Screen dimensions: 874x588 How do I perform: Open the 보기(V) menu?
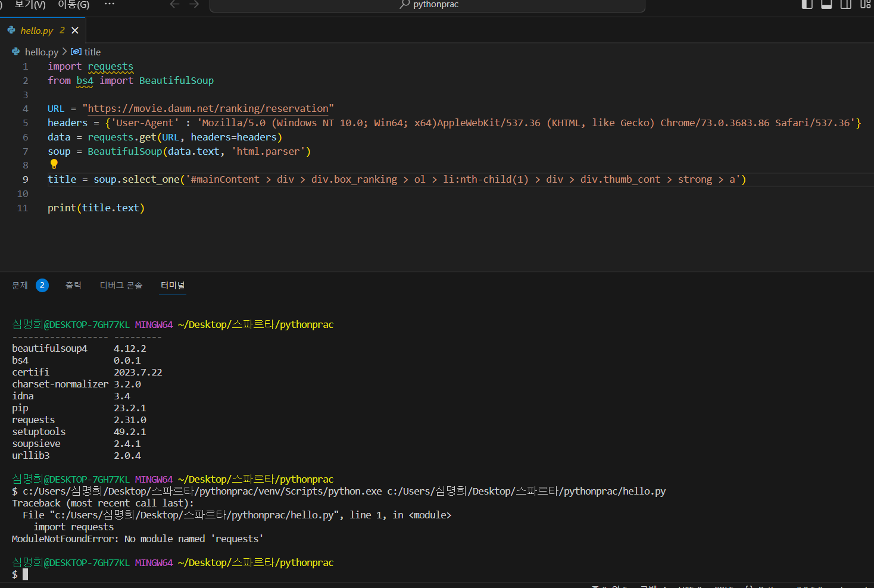30,5
